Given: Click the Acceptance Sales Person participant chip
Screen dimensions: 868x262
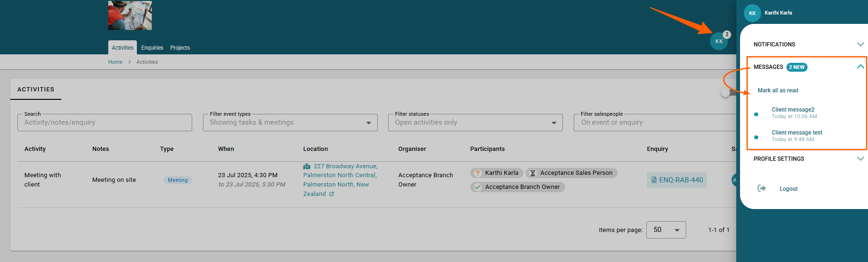Looking at the screenshot, I should tap(571, 173).
